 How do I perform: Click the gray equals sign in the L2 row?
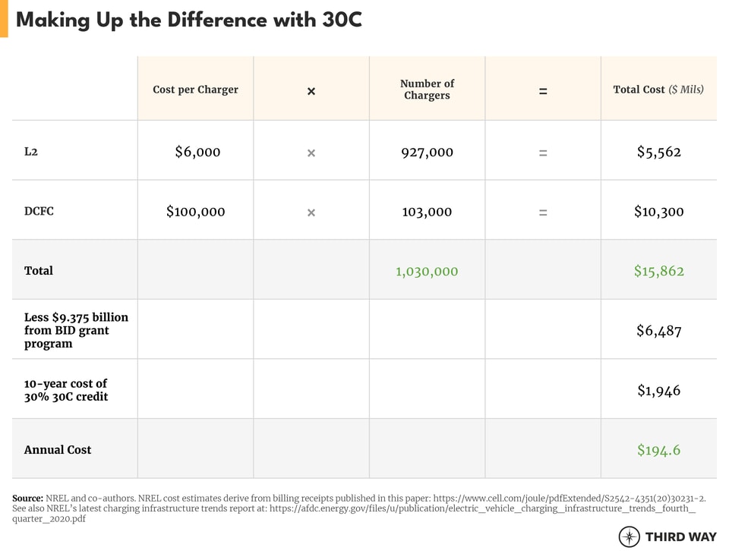[x=543, y=153]
